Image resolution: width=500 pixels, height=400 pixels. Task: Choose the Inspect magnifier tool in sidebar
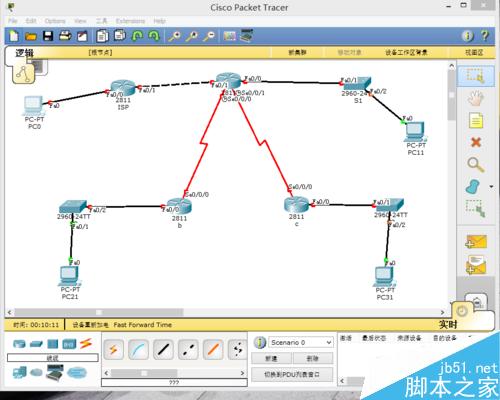pos(476,165)
